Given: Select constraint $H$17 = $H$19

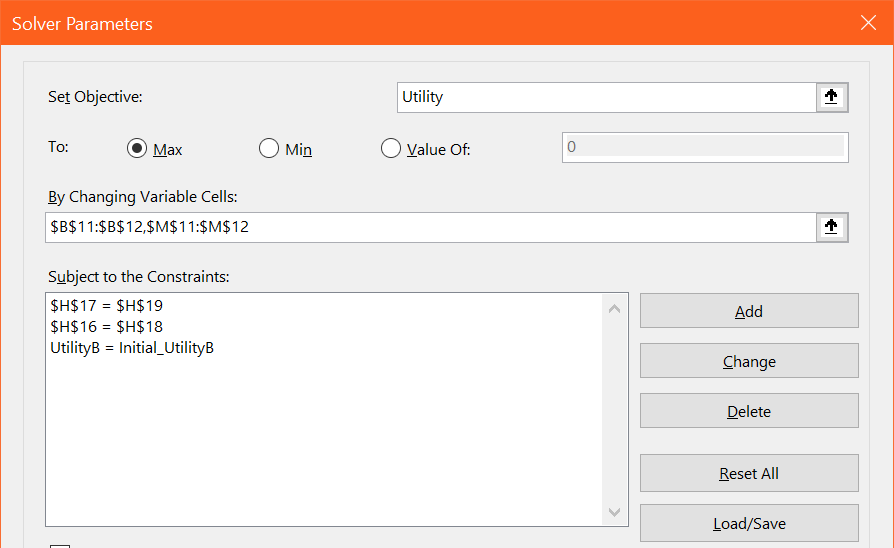Looking at the screenshot, I should pyautogui.click(x=106, y=305).
